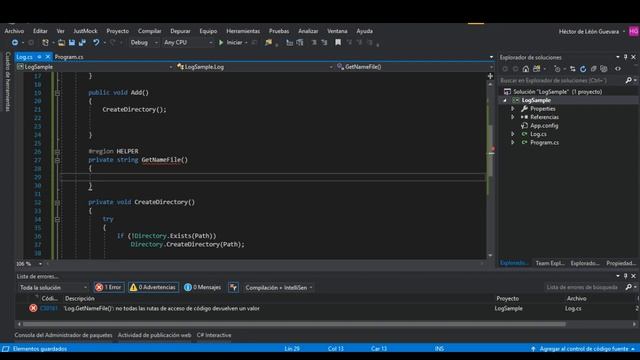Open the GetNameFile() member dropdown
The image size is (640, 360).
click(415, 67)
